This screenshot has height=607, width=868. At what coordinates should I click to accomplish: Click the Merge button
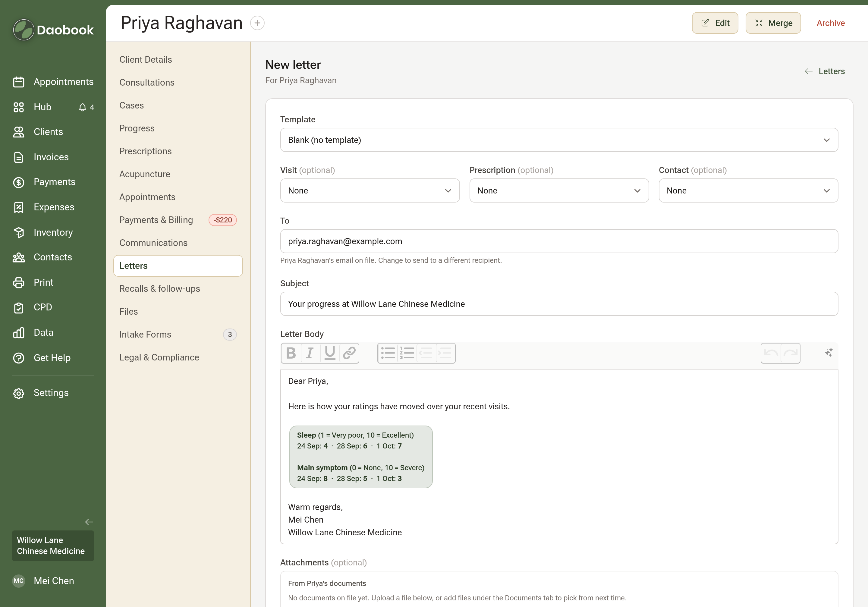[x=773, y=23]
